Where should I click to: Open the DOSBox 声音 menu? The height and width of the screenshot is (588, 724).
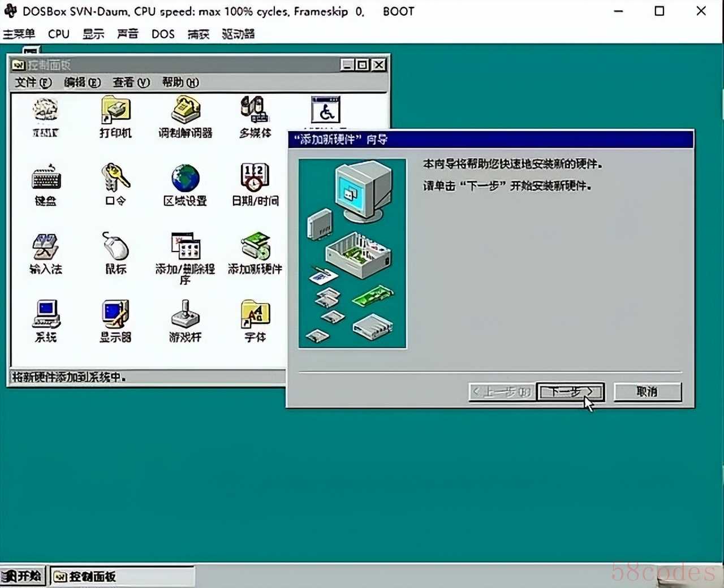pos(128,34)
